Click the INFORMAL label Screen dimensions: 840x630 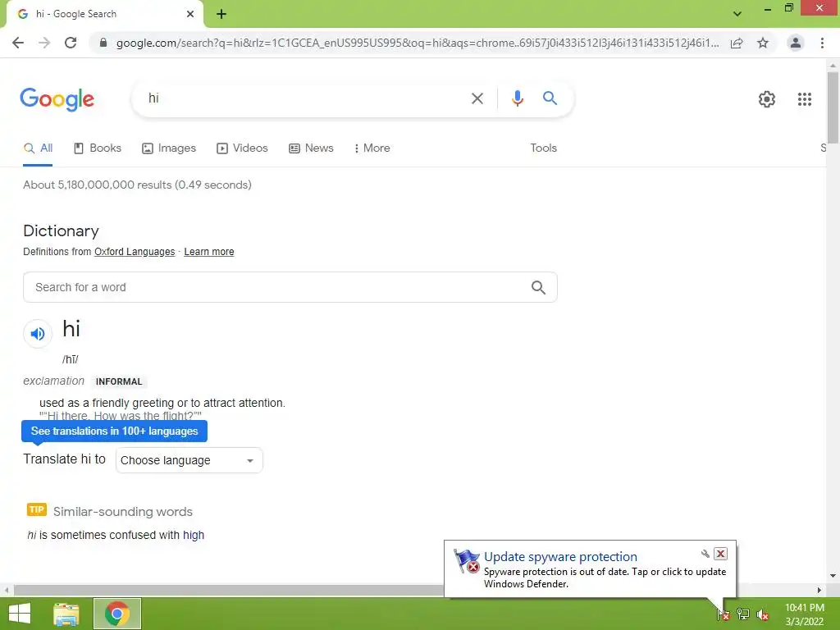(x=119, y=381)
